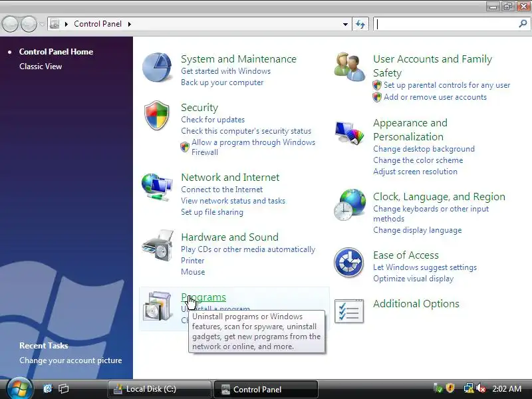532x399 pixels.
Task: Click Adjust screen resolution
Action: [x=415, y=172]
